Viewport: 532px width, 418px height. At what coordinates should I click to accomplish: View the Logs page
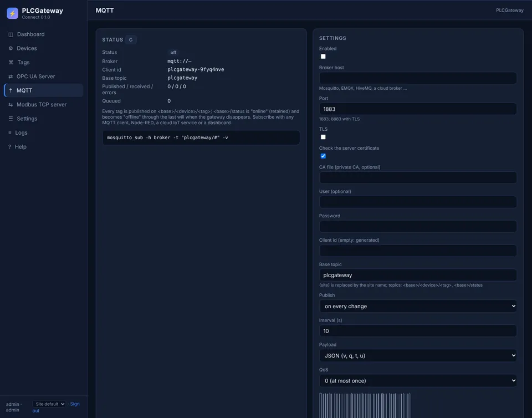tap(43, 132)
